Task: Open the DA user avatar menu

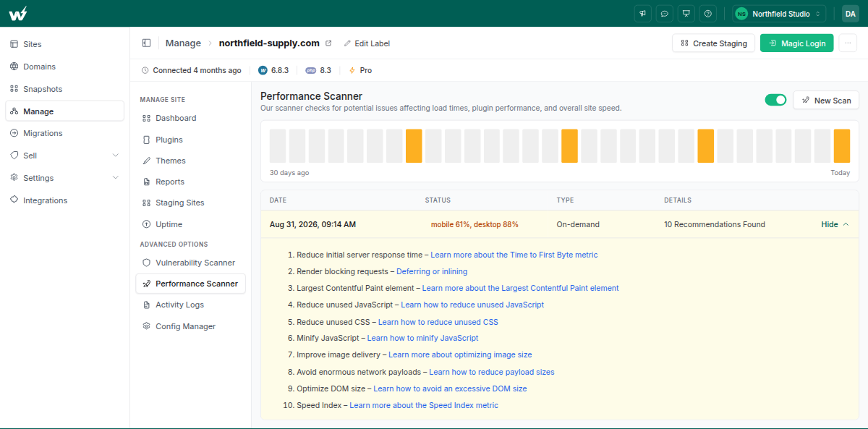Action: (850, 13)
